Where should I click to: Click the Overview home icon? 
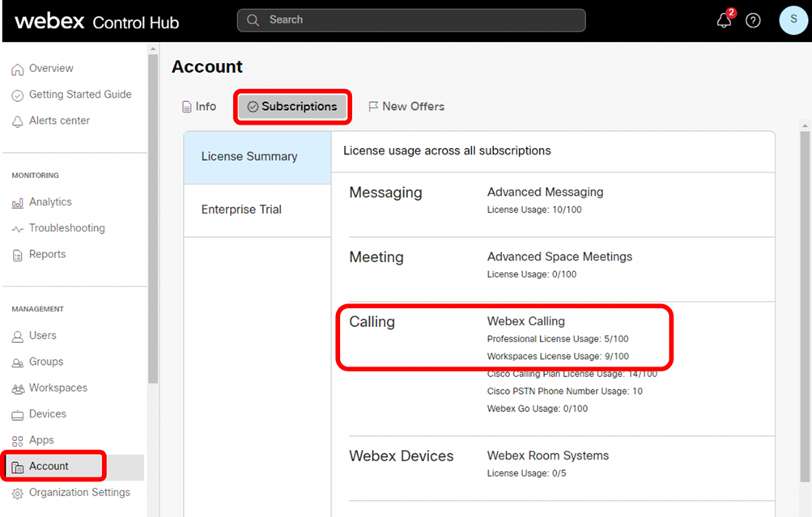click(x=18, y=70)
